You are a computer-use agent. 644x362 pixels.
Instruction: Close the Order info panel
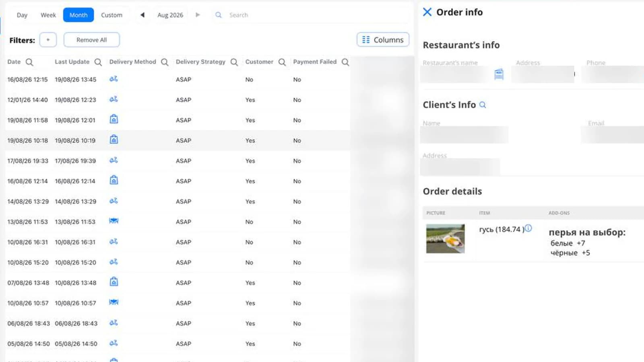pos(427,12)
